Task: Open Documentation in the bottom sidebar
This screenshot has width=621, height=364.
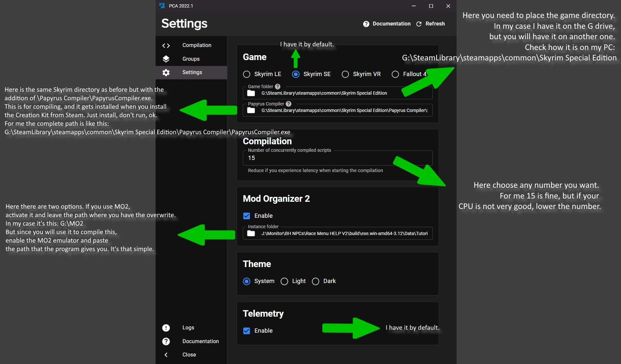Action: coord(200,341)
